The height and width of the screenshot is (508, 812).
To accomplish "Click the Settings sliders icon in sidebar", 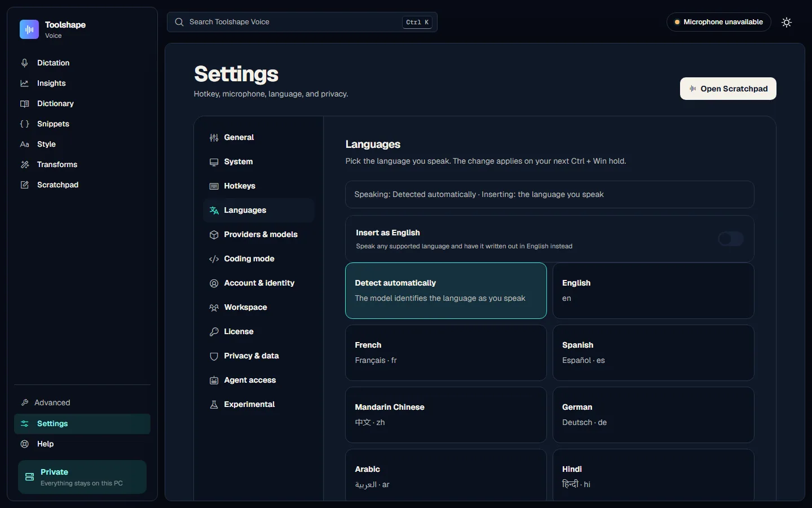I will pos(24,423).
